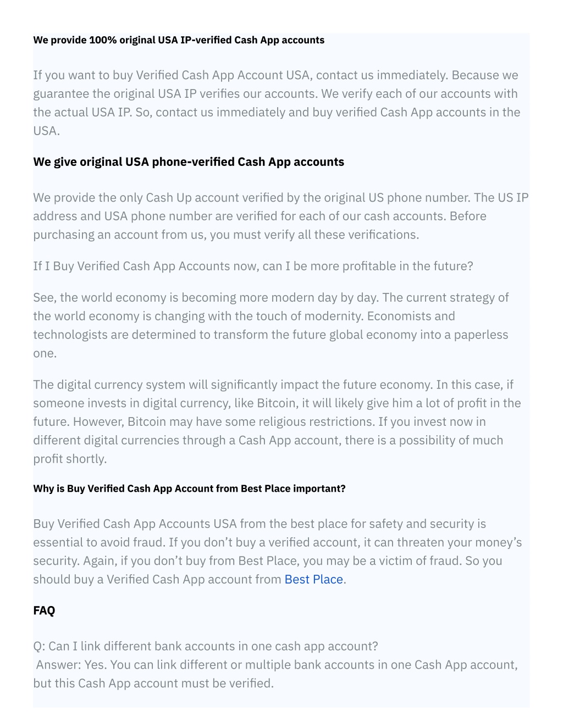The width and height of the screenshot is (563, 728).
Task: Click the paragraph starting 'The digital currency system'
Action: pos(277,421)
